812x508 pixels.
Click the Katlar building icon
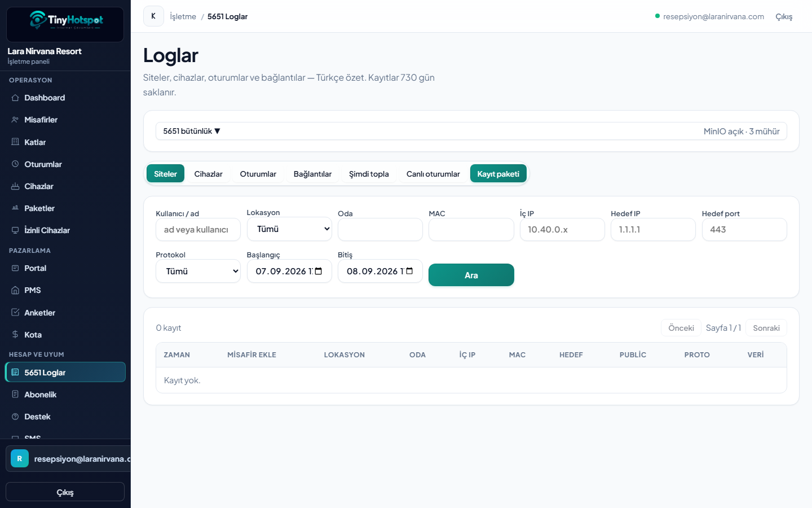(x=15, y=142)
